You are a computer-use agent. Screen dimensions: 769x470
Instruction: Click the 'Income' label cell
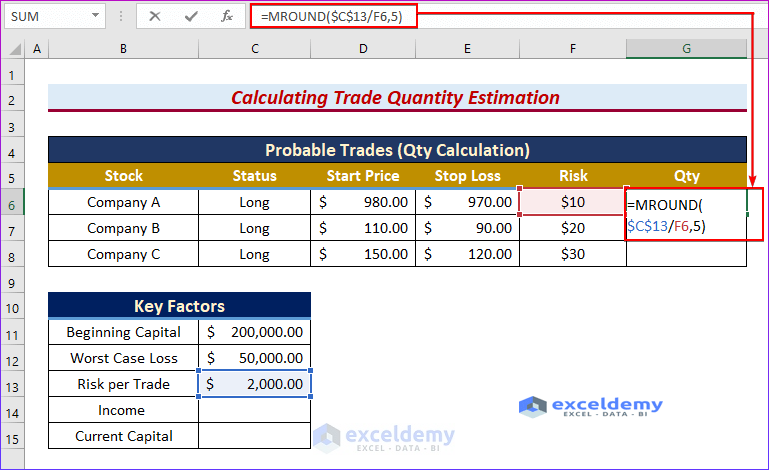pos(124,410)
